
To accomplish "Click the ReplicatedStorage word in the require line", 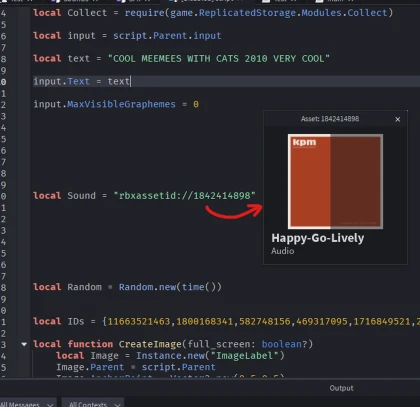I will (247, 13).
